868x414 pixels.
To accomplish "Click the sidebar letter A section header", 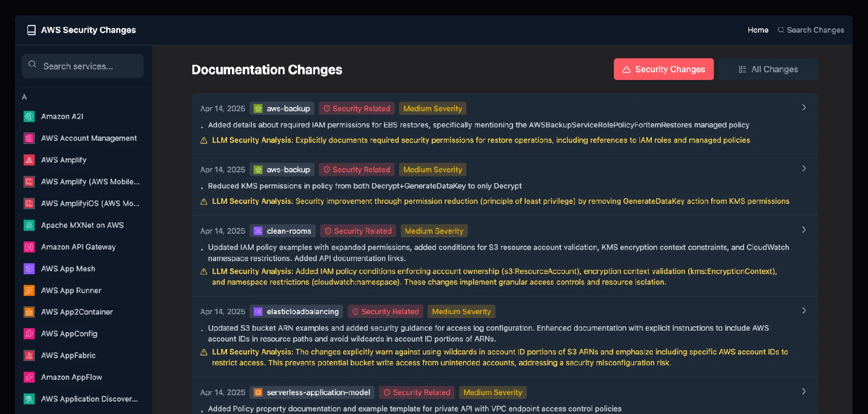I will click(x=24, y=97).
